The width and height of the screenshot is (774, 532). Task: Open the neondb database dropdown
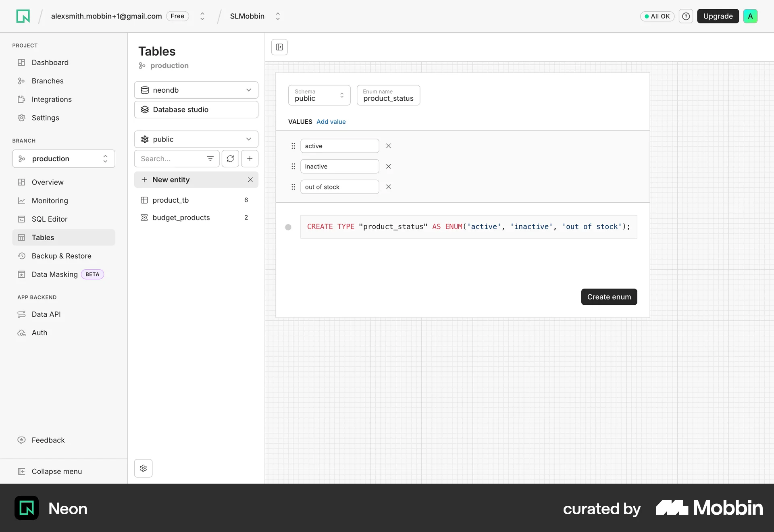[x=196, y=90]
